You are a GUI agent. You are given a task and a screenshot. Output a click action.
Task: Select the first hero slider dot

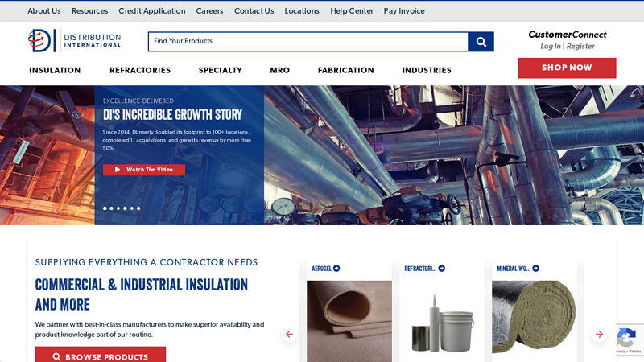click(105, 208)
